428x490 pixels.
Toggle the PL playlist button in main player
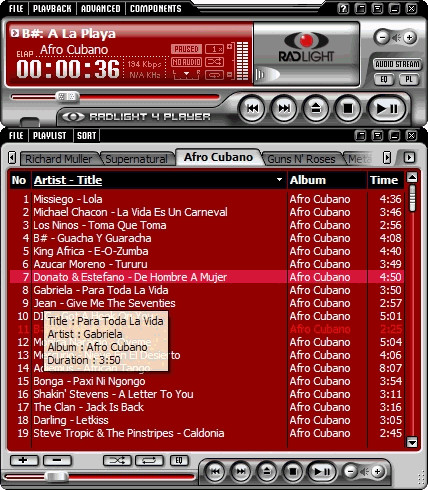point(409,79)
